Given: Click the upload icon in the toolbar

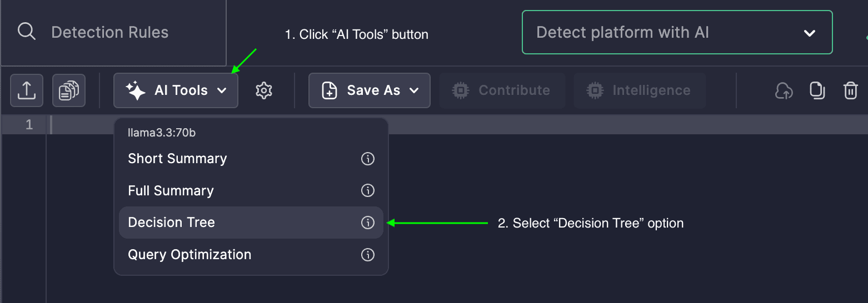Looking at the screenshot, I should pyautogui.click(x=27, y=90).
